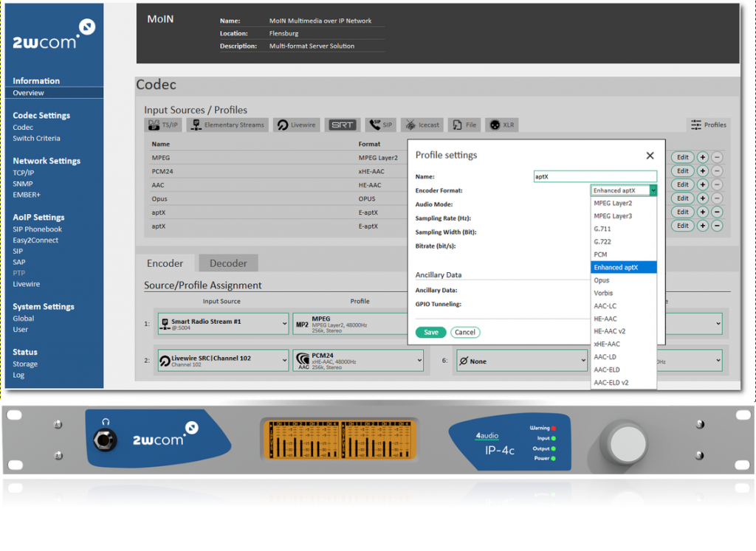Switch to the Decoder tab
This screenshot has height=551, width=756.
(x=227, y=263)
